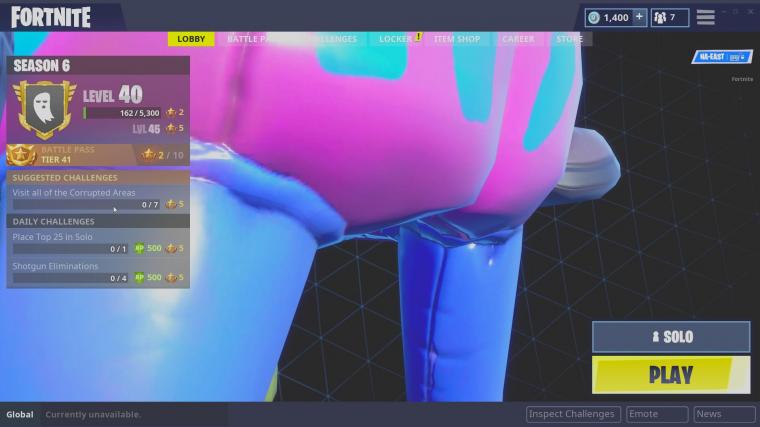
Task: Click the Battle Pass Tier 41 bar
Action: (x=98, y=155)
